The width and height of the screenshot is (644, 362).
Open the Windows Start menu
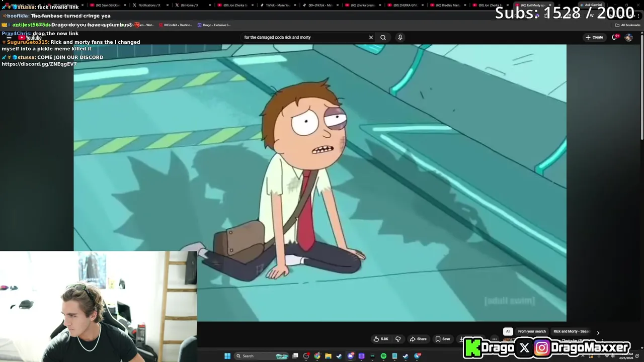tap(227, 356)
